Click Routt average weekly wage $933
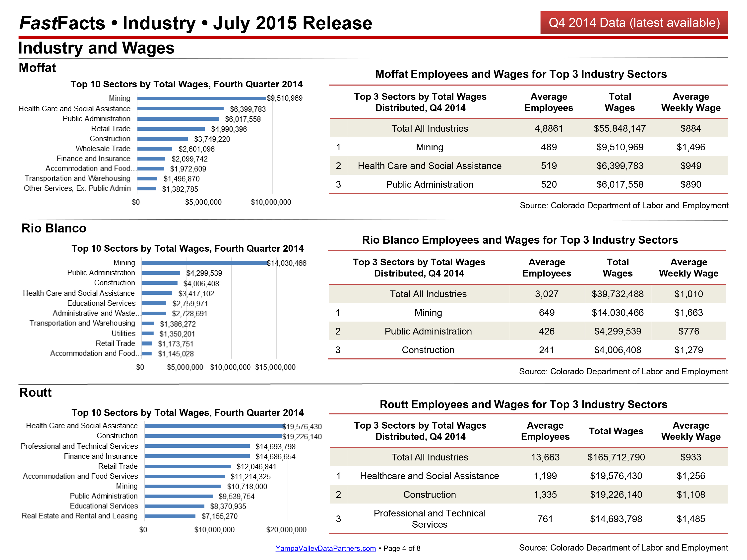 coord(691,457)
